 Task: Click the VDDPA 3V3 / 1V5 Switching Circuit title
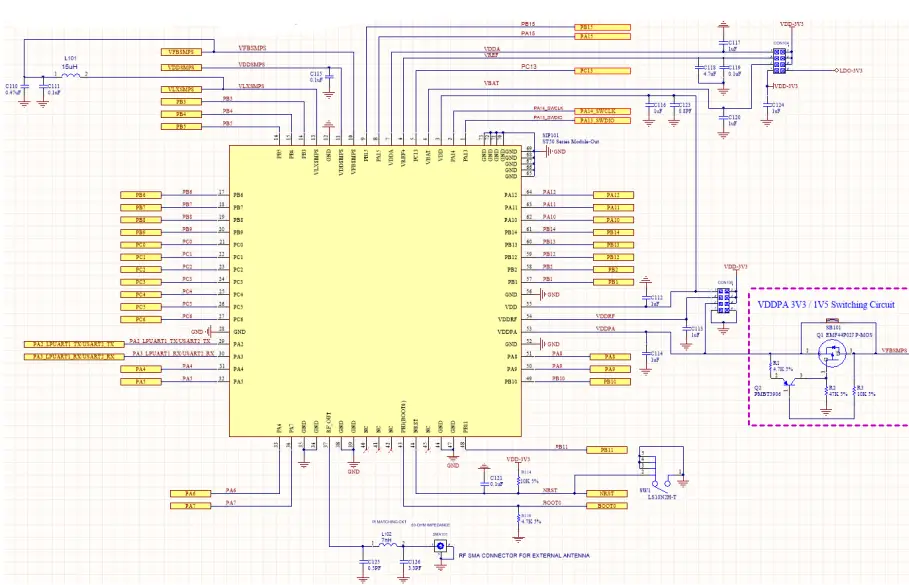(x=826, y=304)
